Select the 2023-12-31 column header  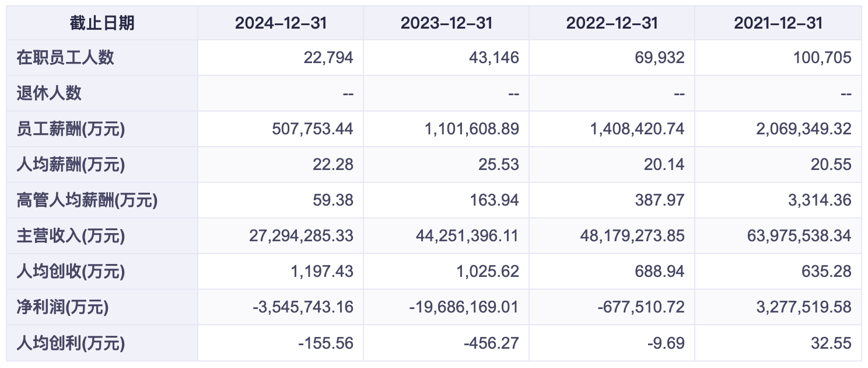click(446, 23)
